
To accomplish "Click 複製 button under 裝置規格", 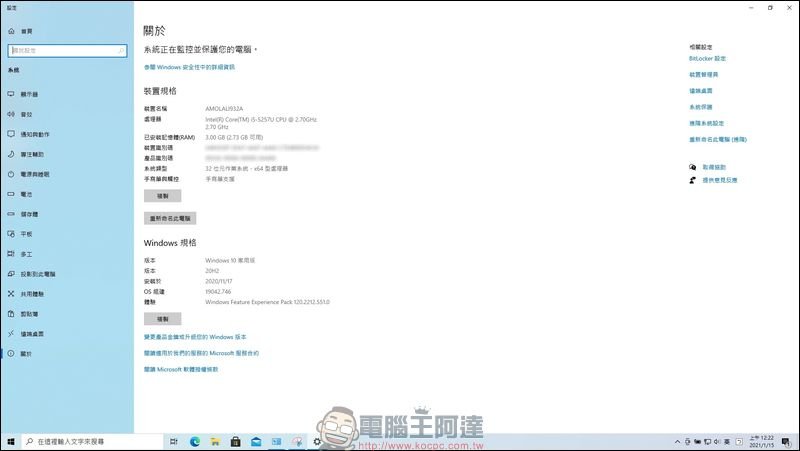I will [162, 196].
